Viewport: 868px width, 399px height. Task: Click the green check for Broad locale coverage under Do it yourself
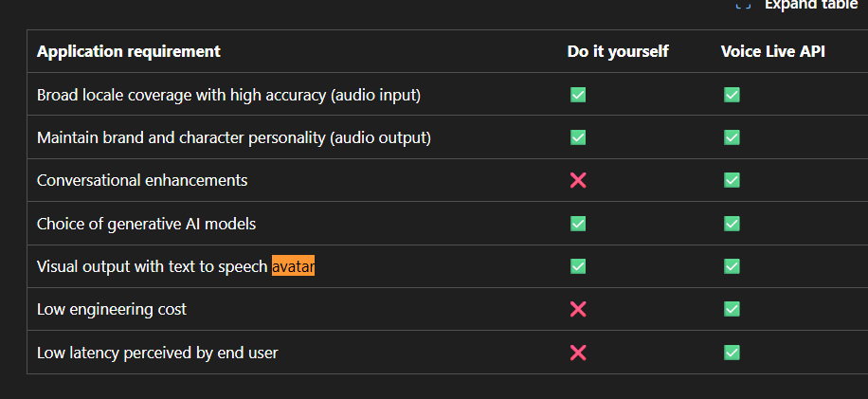(578, 95)
